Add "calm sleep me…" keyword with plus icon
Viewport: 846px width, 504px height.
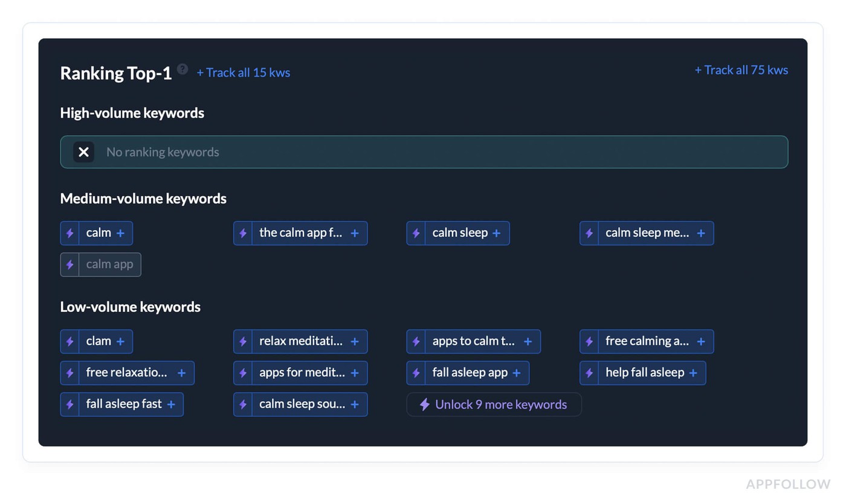click(701, 233)
